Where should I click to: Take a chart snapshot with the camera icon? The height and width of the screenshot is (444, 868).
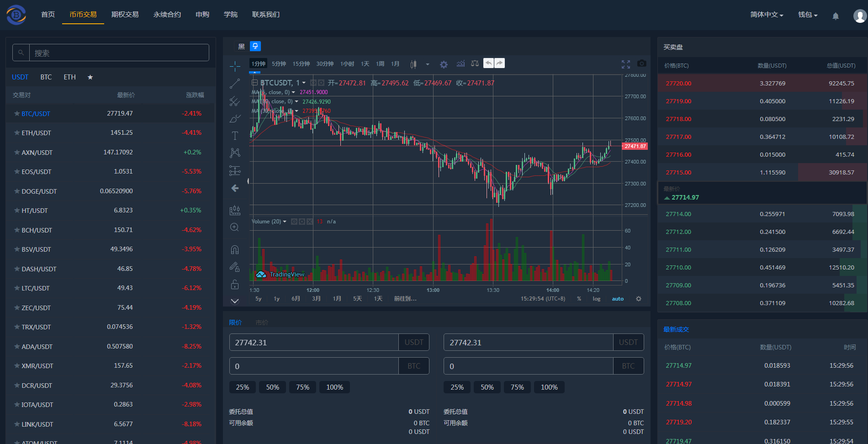click(642, 63)
